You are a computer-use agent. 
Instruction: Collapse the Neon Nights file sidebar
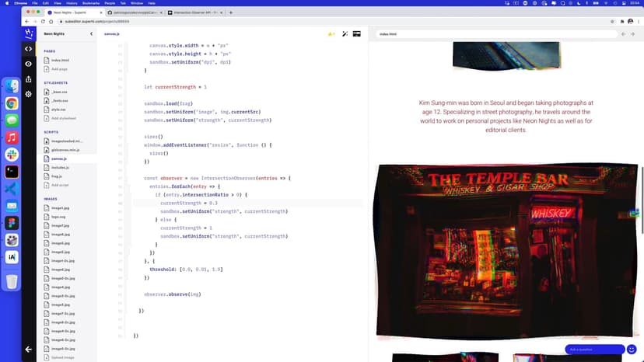click(92, 34)
